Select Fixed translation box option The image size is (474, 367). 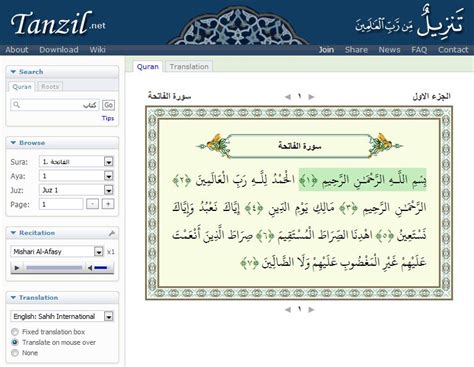click(x=15, y=332)
